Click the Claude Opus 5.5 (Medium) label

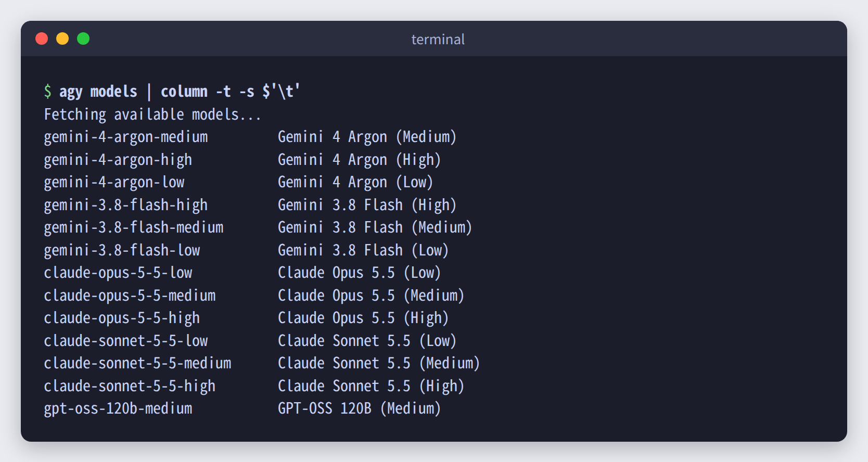click(371, 296)
